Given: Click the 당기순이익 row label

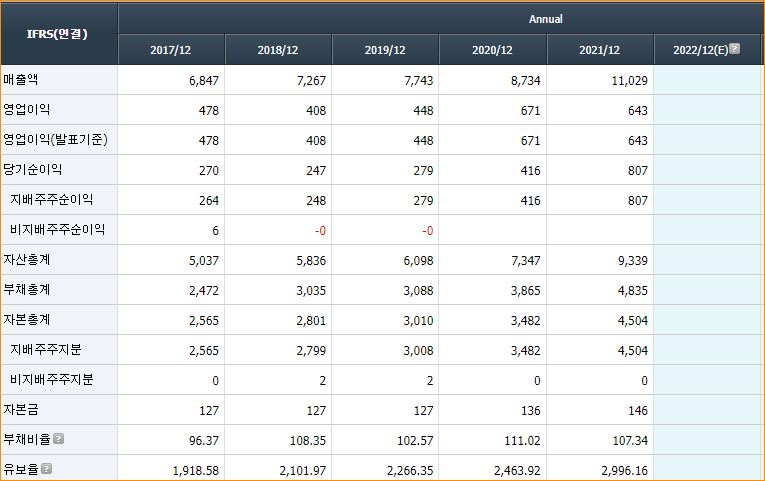Looking at the screenshot, I should coord(33,169).
